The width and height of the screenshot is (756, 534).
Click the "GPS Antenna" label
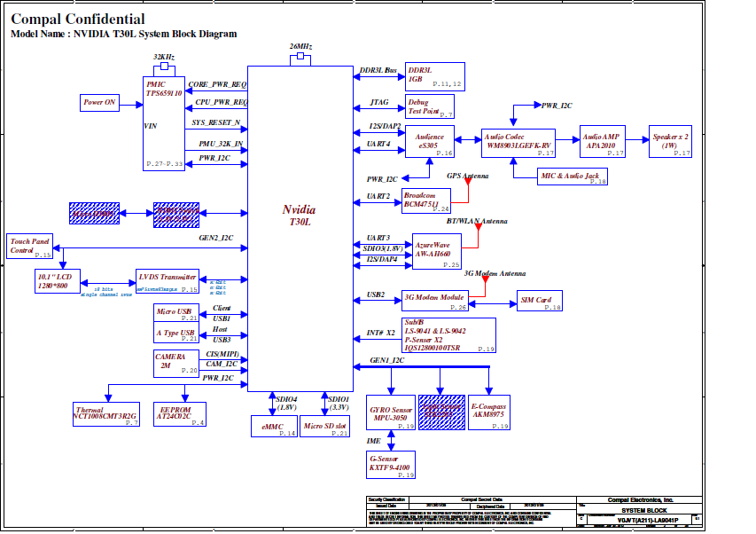pyautogui.click(x=468, y=176)
